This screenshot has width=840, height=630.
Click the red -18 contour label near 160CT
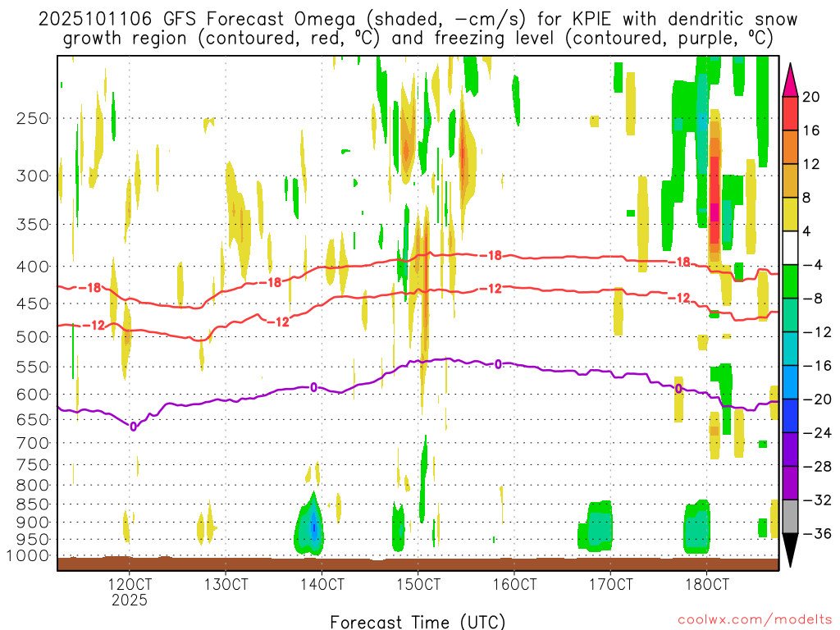click(x=491, y=256)
